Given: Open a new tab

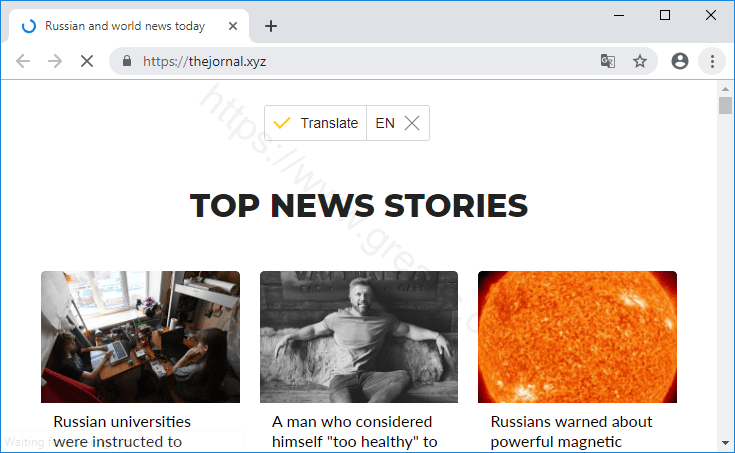Looking at the screenshot, I should click(270, 26).
